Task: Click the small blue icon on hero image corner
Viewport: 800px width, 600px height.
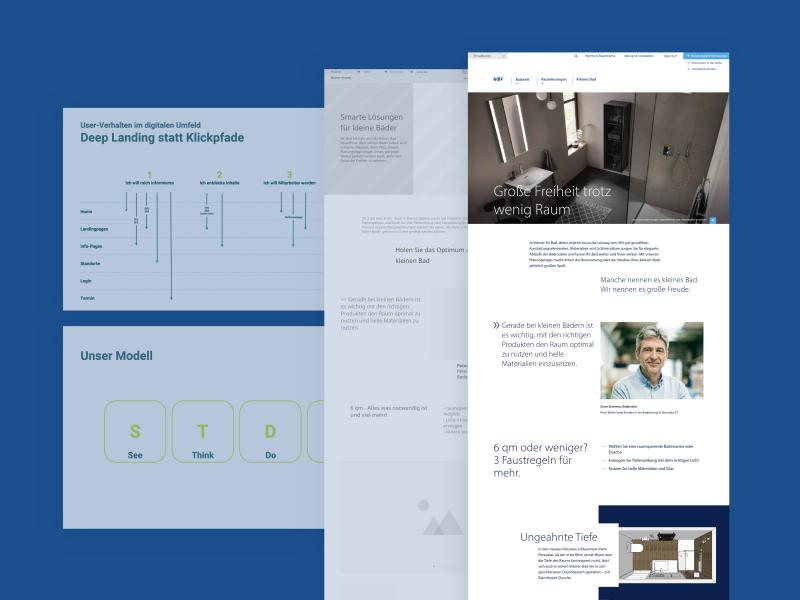Action: click(x=713, y=217)
